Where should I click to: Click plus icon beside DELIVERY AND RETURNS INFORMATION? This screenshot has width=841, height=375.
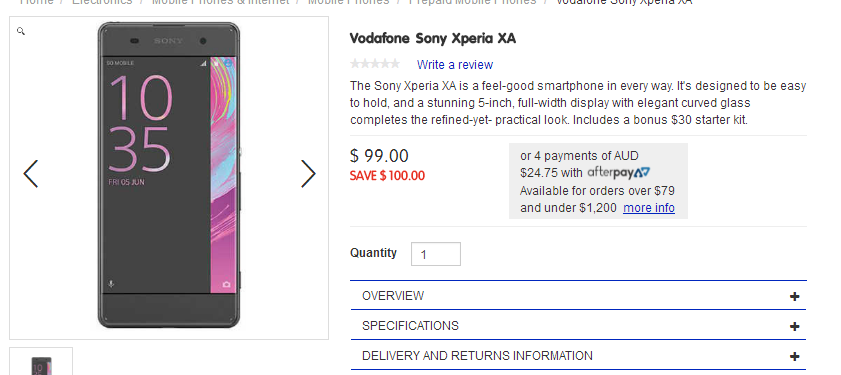point(794,356)
